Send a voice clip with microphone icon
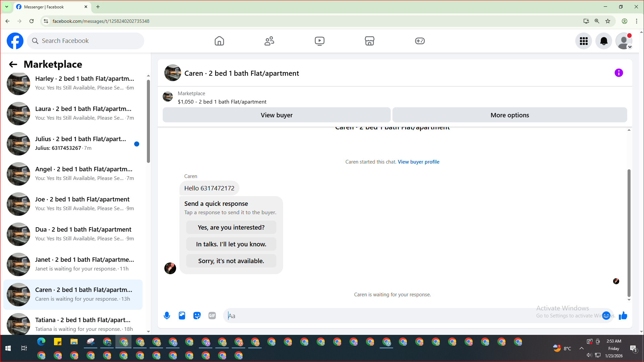The width and height of the screenshot is (644, 362). [x=167, y=316]
